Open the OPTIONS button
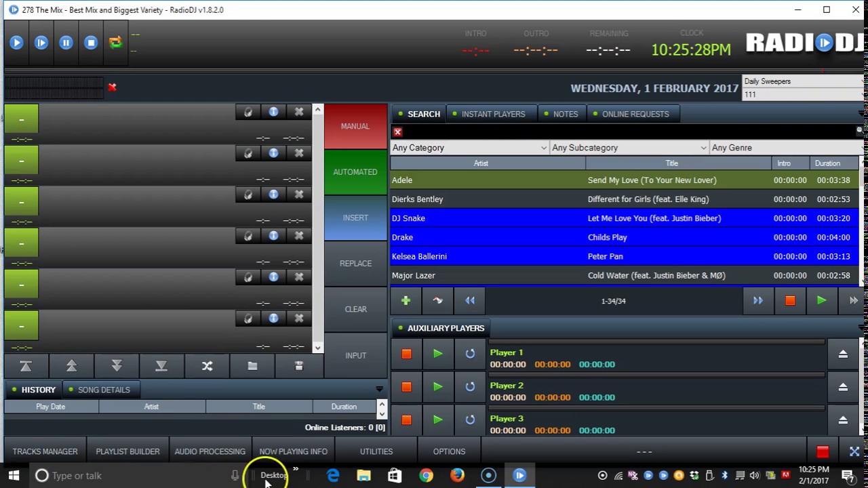Image resolution: width=868 pixels, height=488 pixels. click(x=449, y=451)
